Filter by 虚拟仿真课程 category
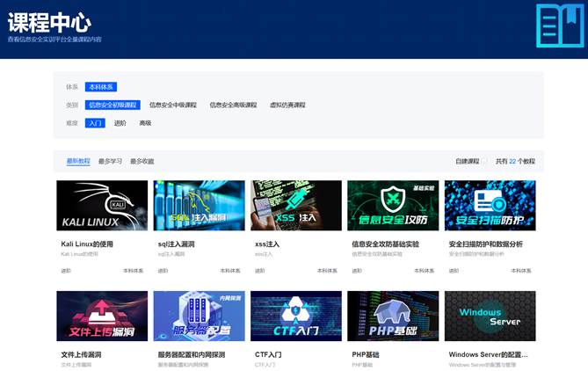This screenshot has width=588, height=371. coord(287,105)
